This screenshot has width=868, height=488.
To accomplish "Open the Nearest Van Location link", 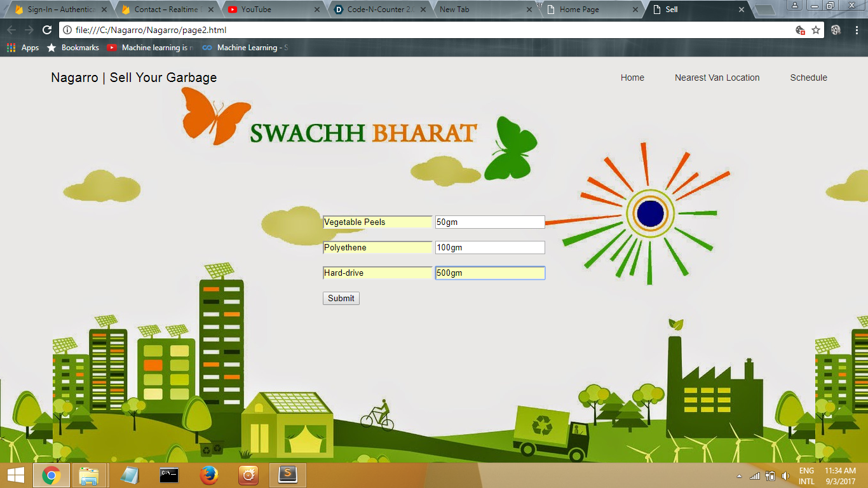I will (x=717, y=78).
